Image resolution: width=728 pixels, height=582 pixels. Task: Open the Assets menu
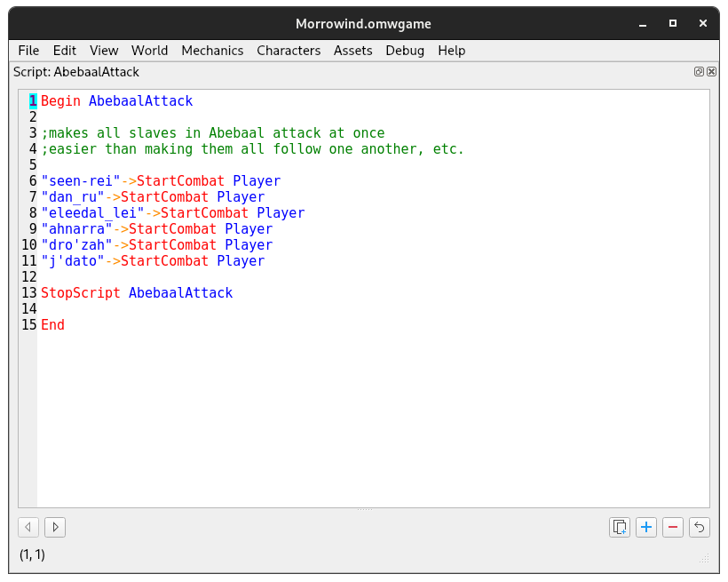coord(352,51)
